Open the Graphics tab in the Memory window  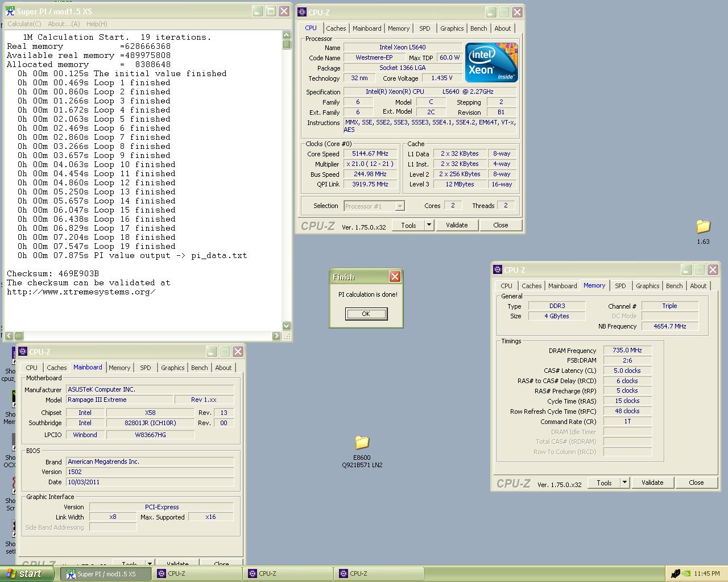coord(648,286)
